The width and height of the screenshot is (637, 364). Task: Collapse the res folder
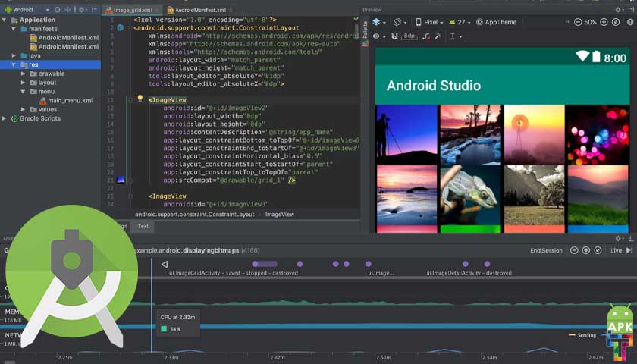[14, 64]
